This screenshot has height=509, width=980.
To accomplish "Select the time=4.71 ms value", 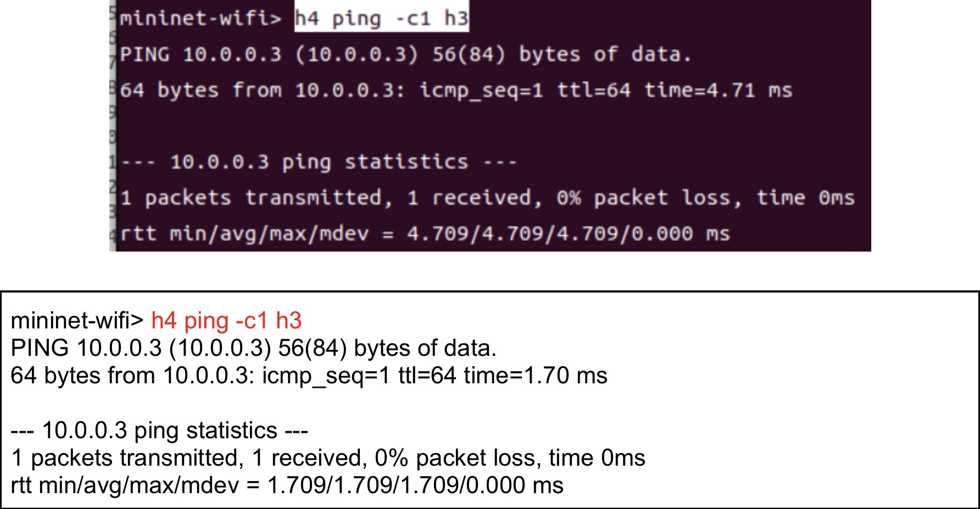I will [718, 90].
